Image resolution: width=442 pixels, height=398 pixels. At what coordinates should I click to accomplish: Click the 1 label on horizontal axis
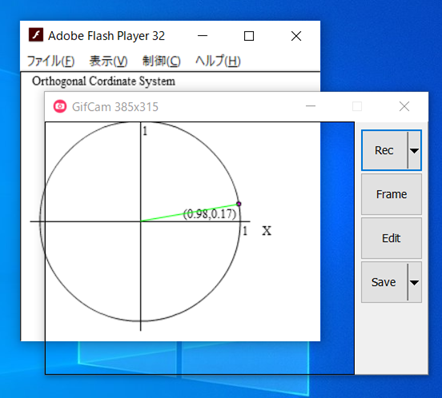click(245, 231)
